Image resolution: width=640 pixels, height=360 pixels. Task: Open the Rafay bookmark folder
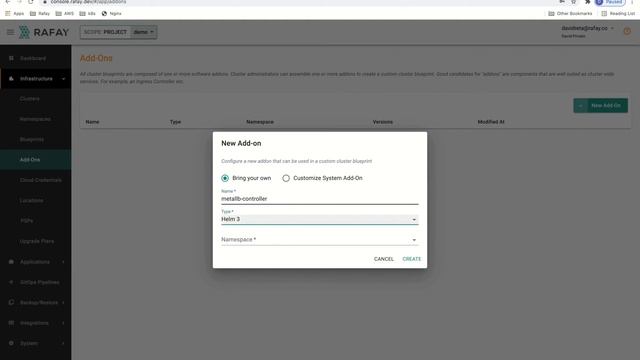[40, 13]
